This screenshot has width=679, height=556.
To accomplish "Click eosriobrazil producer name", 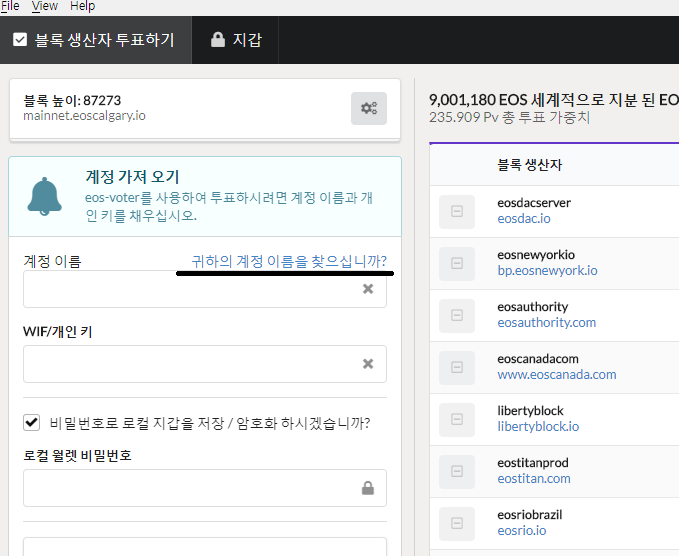I will [530, 514].
